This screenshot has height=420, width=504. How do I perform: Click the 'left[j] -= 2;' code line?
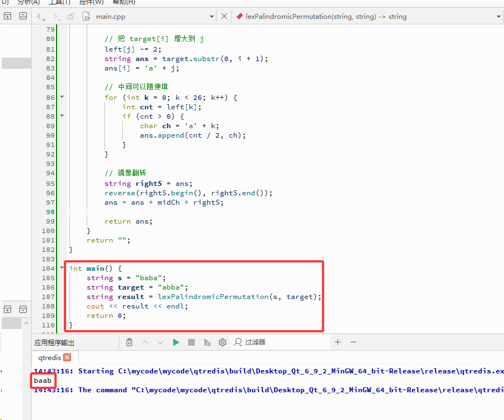(133, 49)
